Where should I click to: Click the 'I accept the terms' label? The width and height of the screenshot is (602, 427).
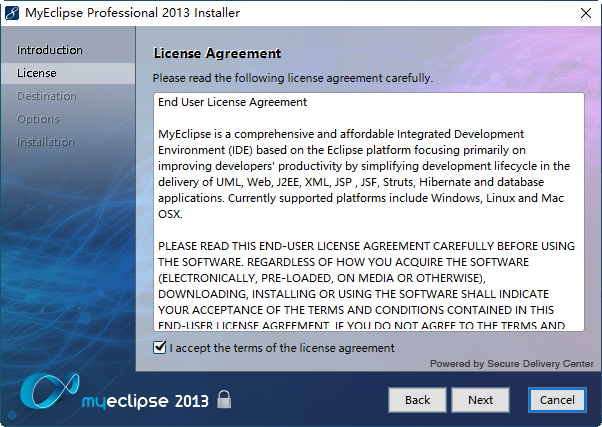pyautogui.click(x=282, y=348)
